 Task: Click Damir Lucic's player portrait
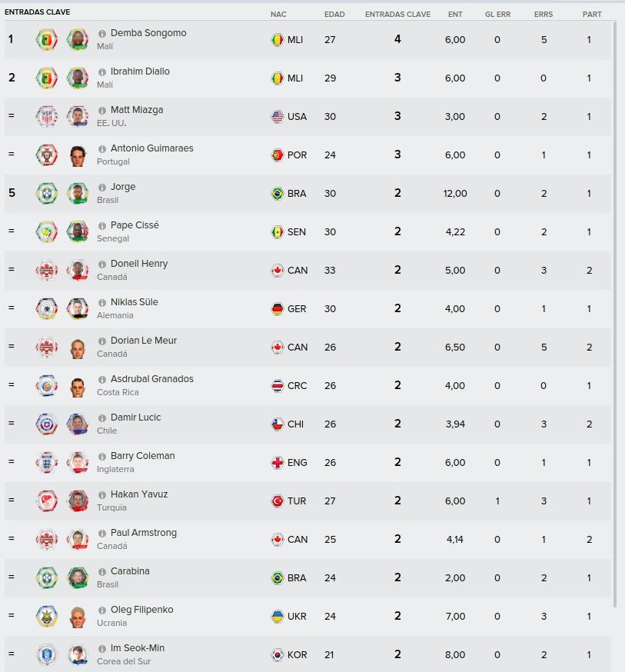click(x=78, y=424)
